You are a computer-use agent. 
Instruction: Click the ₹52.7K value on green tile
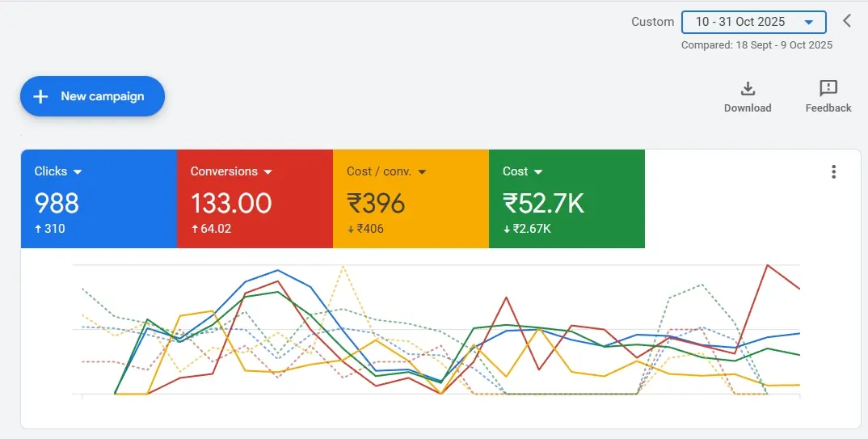coord(543,203)
